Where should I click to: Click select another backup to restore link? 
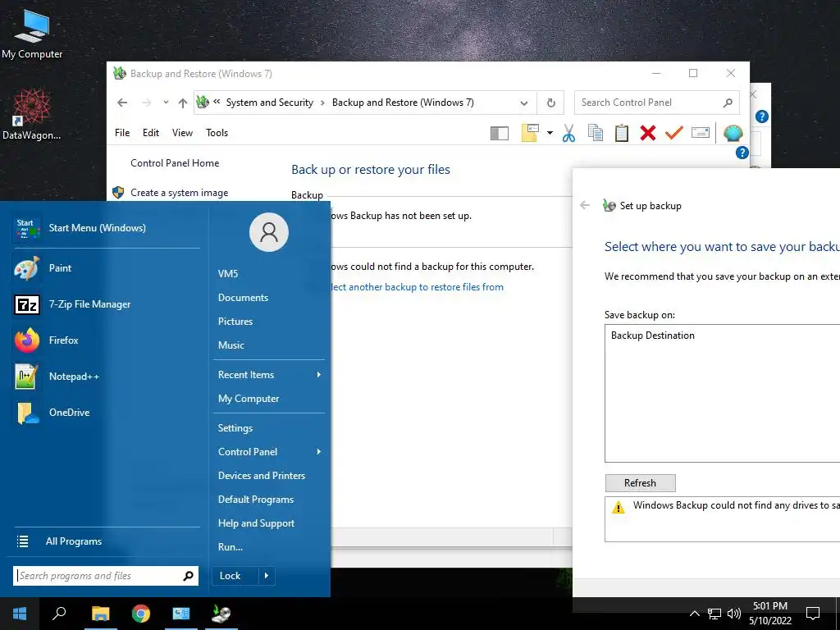tap(418, 286)
